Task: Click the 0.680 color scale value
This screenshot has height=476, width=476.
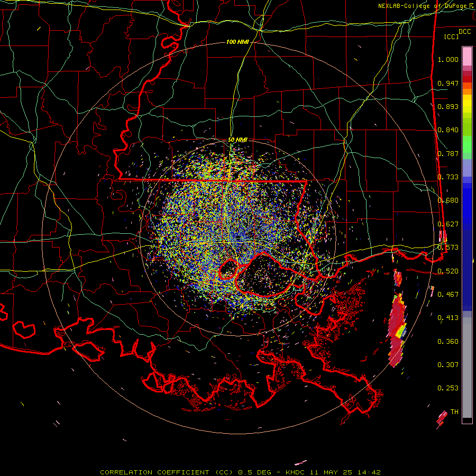Action: point(448,200)
